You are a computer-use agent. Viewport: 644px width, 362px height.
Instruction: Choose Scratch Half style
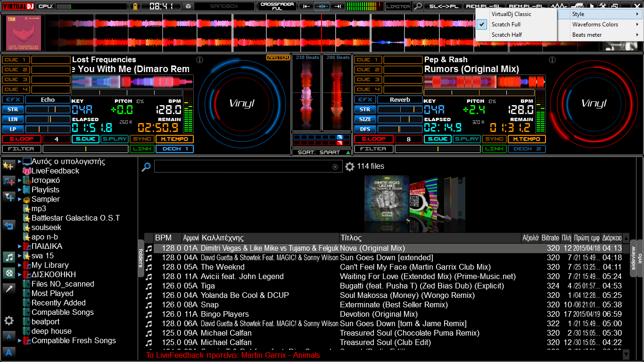516,35
